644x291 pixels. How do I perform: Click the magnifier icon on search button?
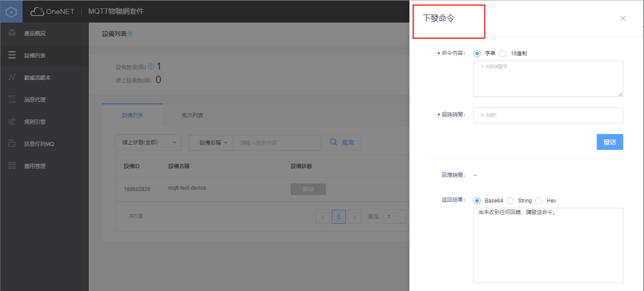click(x=333, y=142)
